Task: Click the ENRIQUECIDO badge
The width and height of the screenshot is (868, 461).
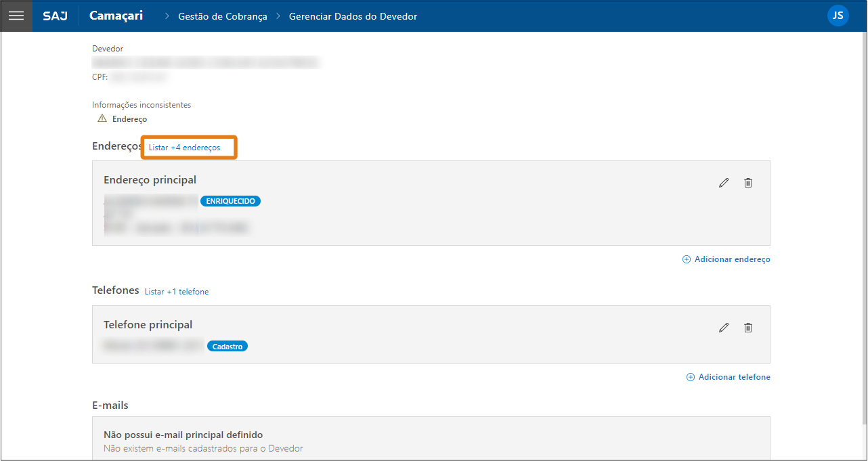Action: tap(230, 201)
